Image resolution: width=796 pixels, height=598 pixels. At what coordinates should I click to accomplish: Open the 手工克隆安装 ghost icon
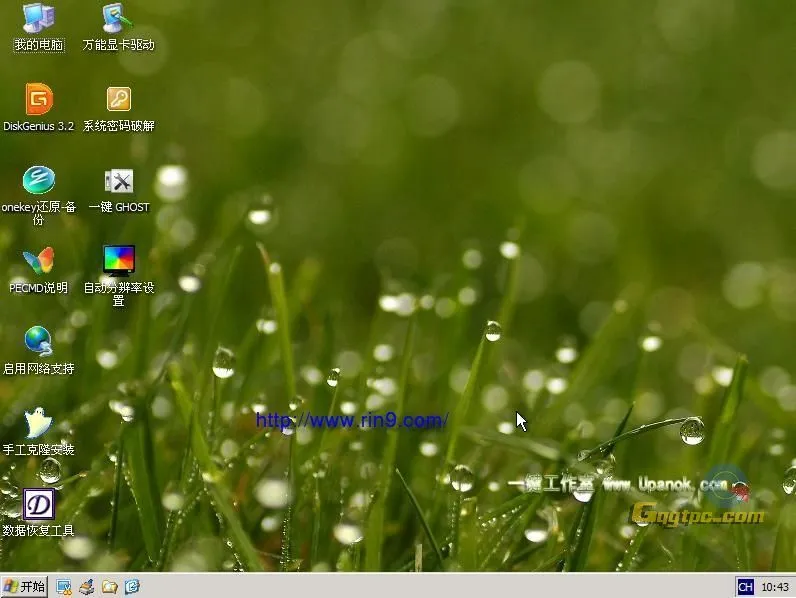[38, 423]
